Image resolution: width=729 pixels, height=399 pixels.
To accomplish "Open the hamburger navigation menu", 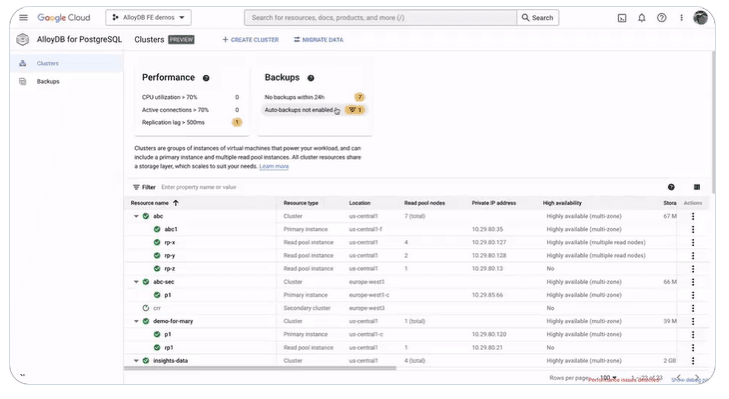I will (x=23, y=18).
